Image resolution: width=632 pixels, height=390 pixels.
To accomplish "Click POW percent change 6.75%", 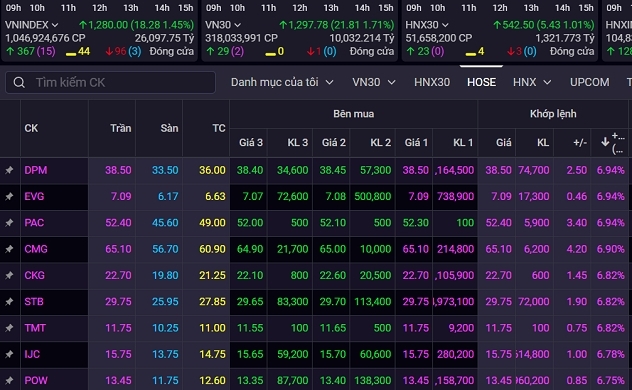I will pyautogui.click(x=610, y=381).
